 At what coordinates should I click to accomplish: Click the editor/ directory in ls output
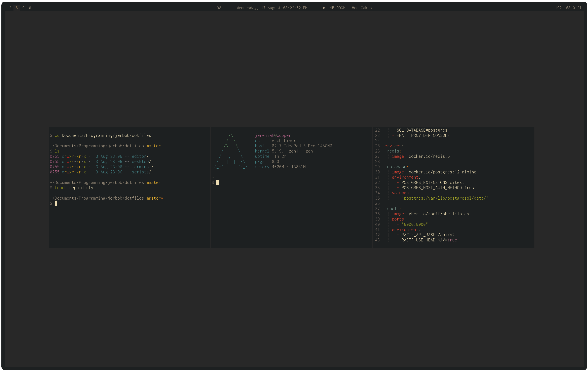(140, 156)
